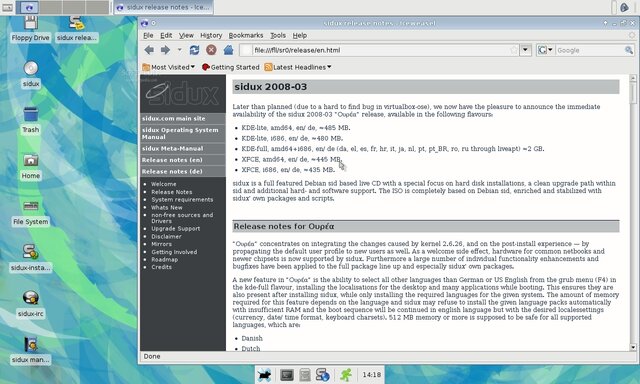
Task: Open the Getting Started bookmark
Action: pos(231,67)
